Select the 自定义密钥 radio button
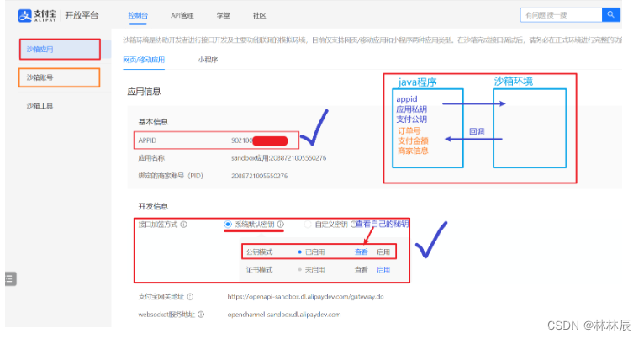Viewport: 644px width, 339px height. click(x=307, y=225)
